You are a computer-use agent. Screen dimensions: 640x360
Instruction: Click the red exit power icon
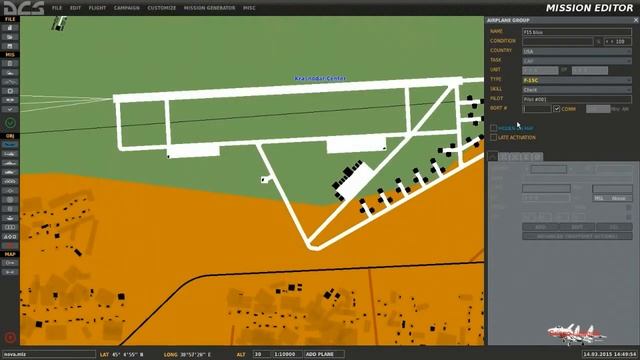(x=10, y=337)
